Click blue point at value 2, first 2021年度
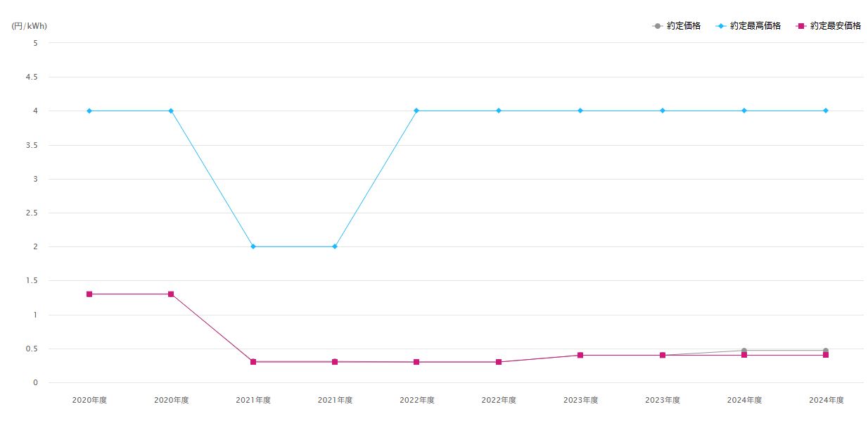 tap(253, 246)
